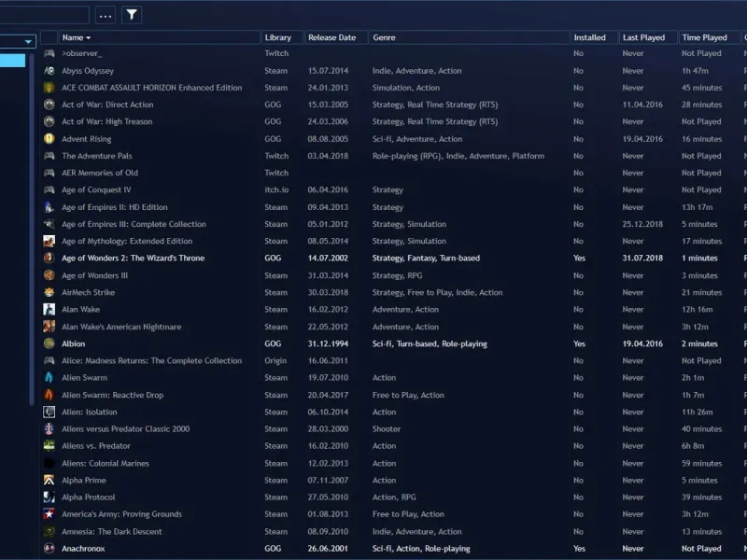Screen dimensions: 747x560
Task: Click the Age of Wonders 2 icon
Action: 49,259
